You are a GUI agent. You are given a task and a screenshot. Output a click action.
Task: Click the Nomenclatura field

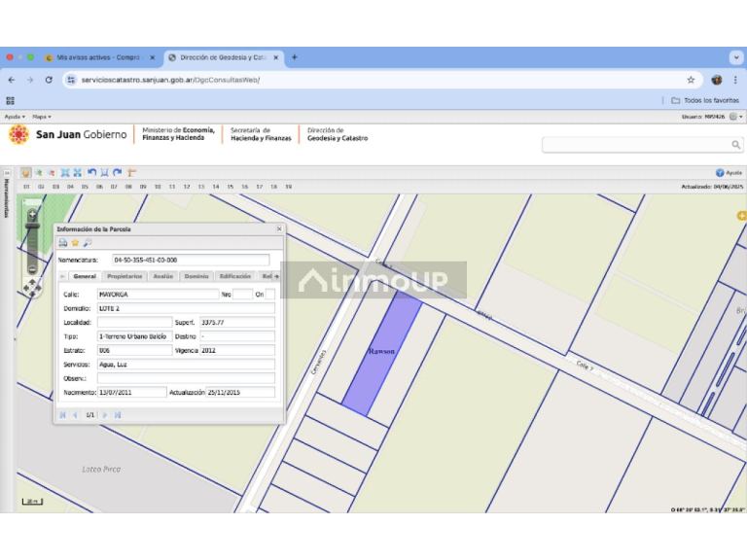coord(191,260)
